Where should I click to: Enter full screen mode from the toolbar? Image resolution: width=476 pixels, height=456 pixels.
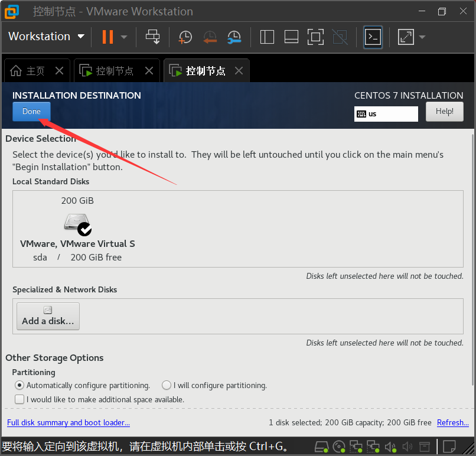(x=315, y=37)
